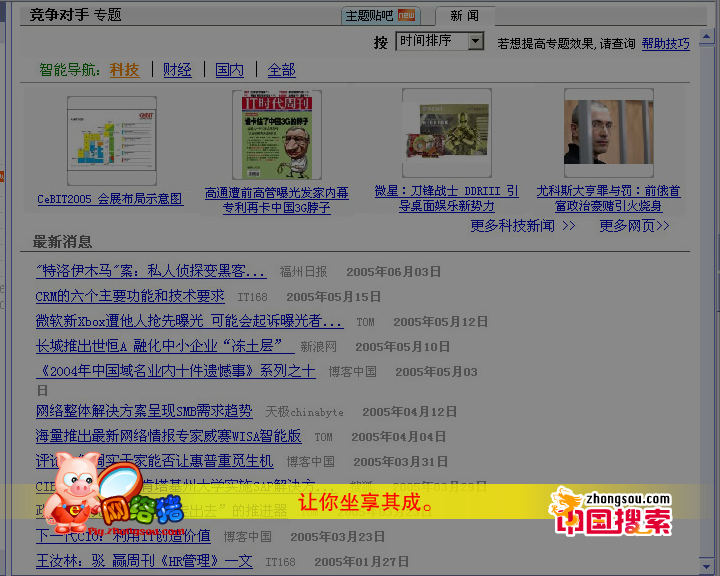The width and height of the screenshot is (720, 576).
Task: Open the IT时代周刊 magazine cover thumbnail
Action: [x=277, y=135]
